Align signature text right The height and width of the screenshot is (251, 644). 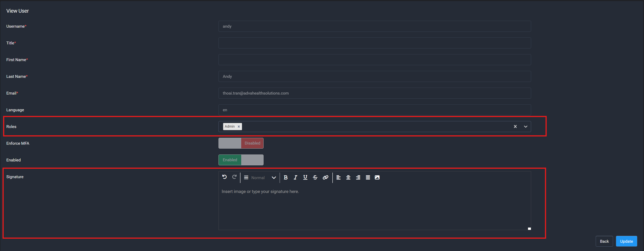[x=358, y=177]
